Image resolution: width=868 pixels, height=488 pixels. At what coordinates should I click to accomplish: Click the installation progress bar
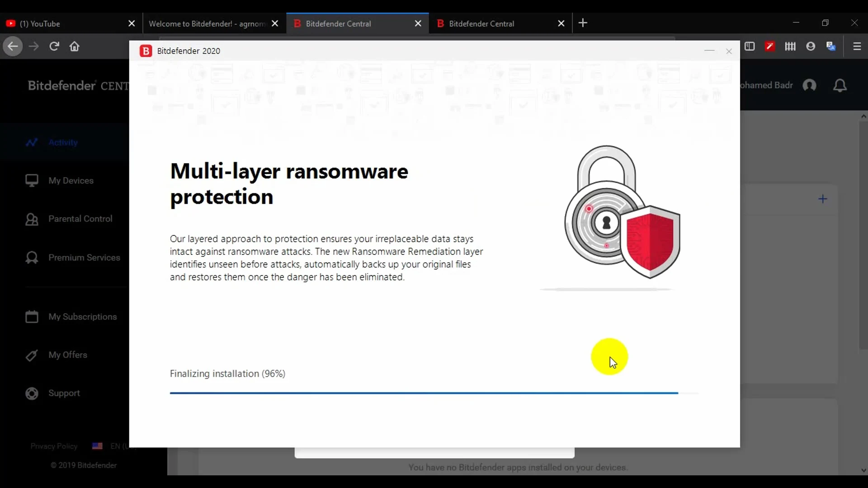pyautogui.click(x=434, y=393)
